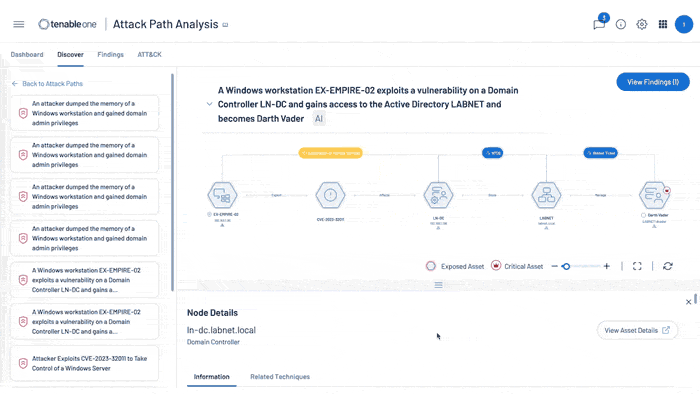Click ln-dc.labnet.local node name
This screenshot has height=394, width=700.
coord(221,330)
